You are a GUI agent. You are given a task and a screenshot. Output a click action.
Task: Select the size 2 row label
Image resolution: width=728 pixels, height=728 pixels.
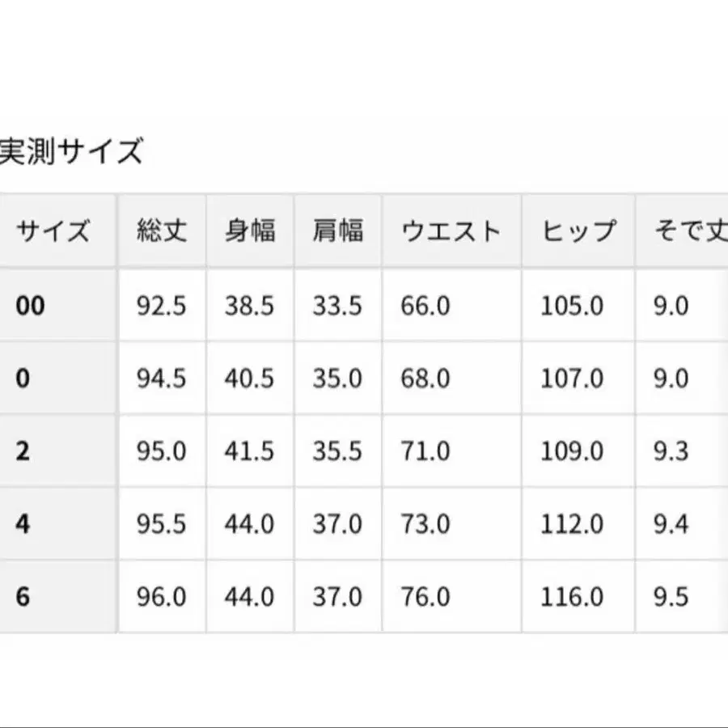click(x=23, y=451)
